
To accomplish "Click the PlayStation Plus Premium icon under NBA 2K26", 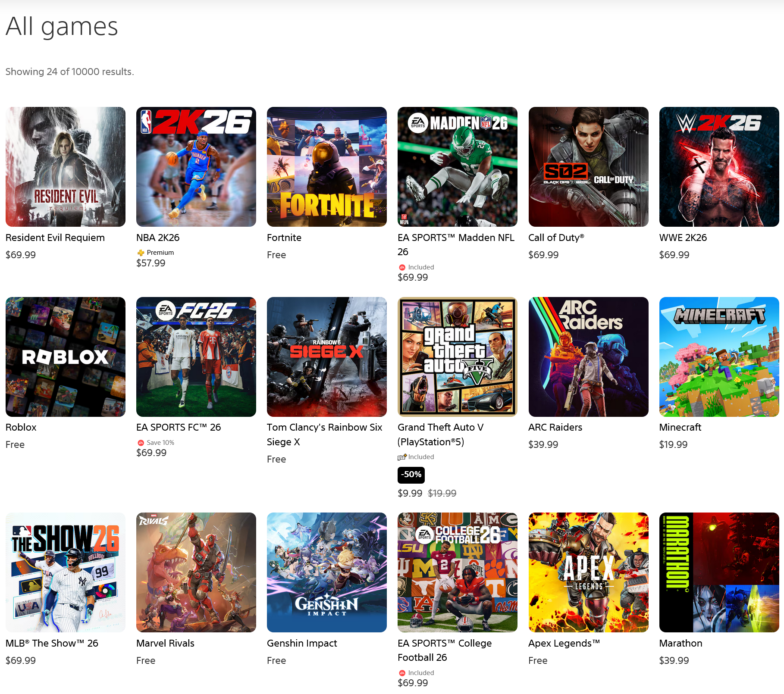I will point(141,253).
